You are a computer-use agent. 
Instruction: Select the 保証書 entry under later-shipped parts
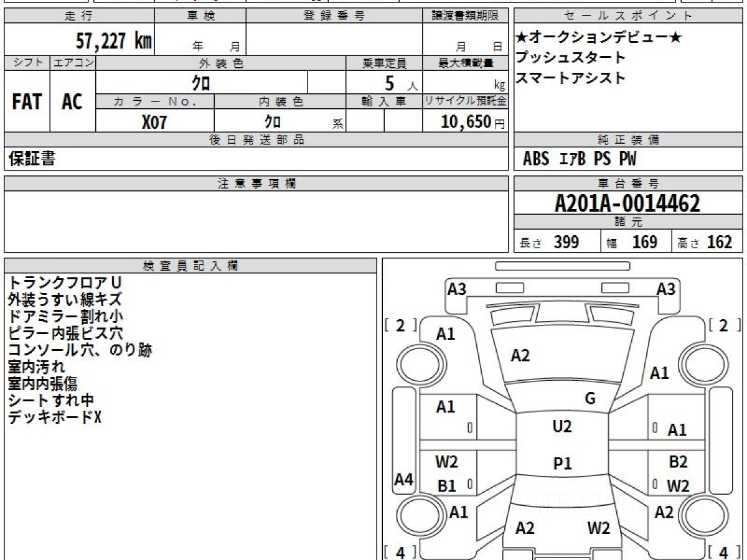[32, 159]
